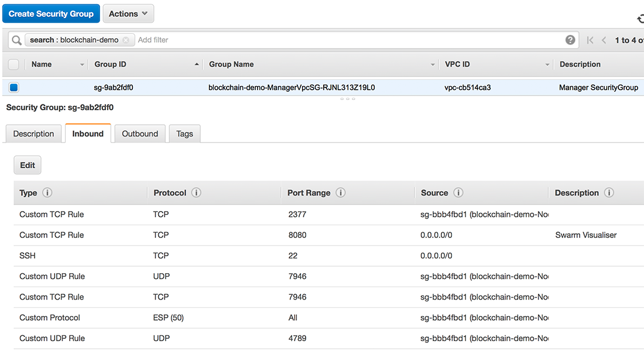Toggle the select-all header checkbox
The image size is (644, 357).
pyautogui.click(x=13, y=64)
